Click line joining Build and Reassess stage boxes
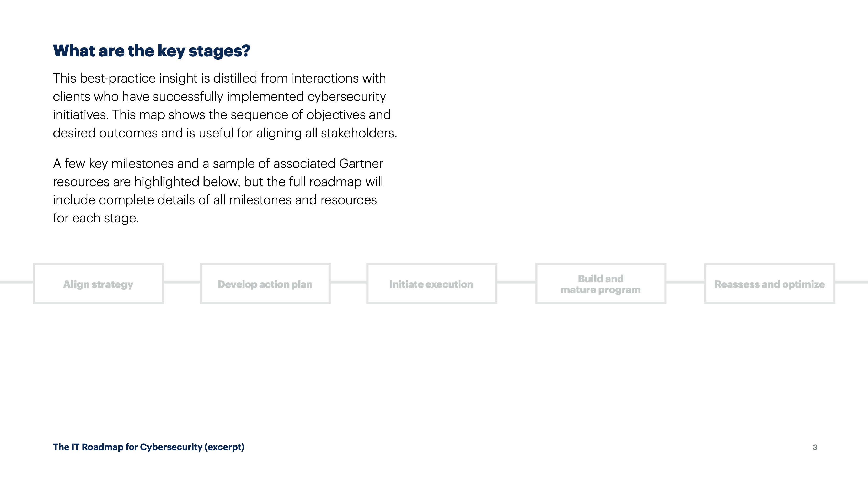Screen dimensions: 868x478 [685, 282]
